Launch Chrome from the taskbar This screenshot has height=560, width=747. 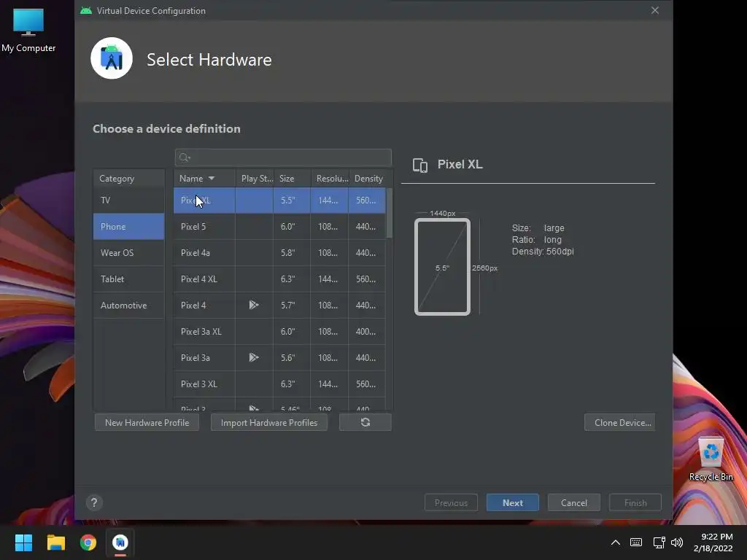click(88, 542)
